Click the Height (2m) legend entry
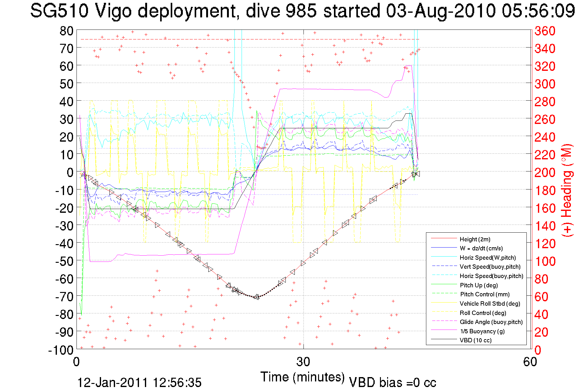Viewport: 588px width, 392px height. 475,239
